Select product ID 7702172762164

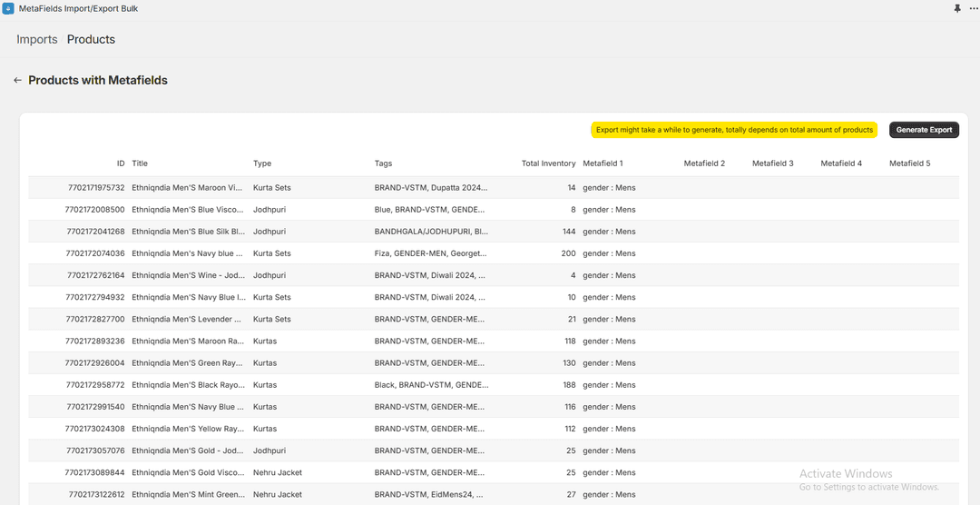click(96, 275)
